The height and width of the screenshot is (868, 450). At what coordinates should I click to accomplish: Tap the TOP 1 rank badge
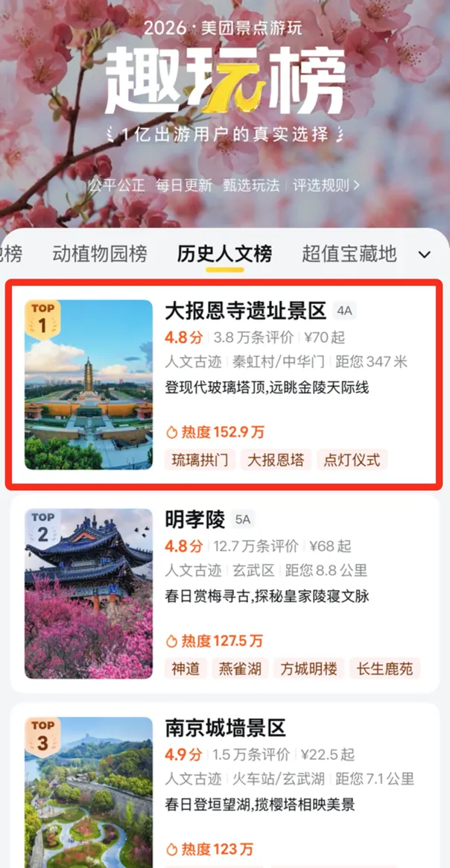pyautogui.click(x=42, y=320)
